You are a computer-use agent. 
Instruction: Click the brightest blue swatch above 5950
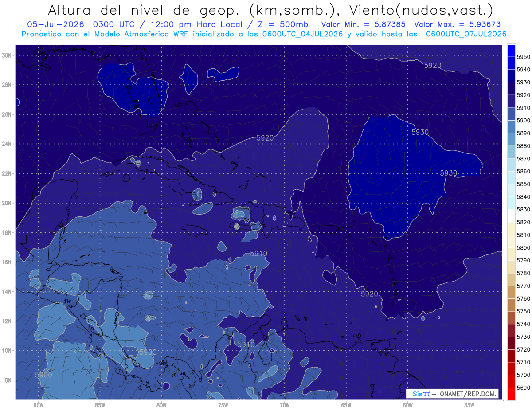click(x=511, y=50)
